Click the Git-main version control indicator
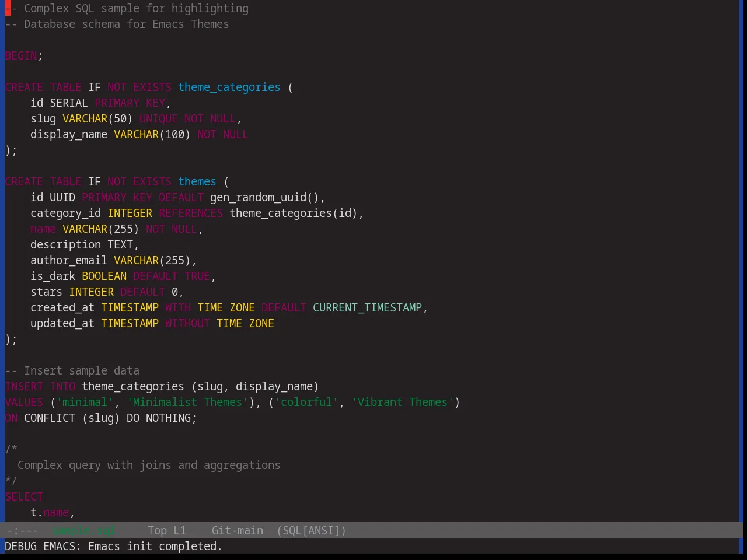The image size is (747, 560). [237, 530]
